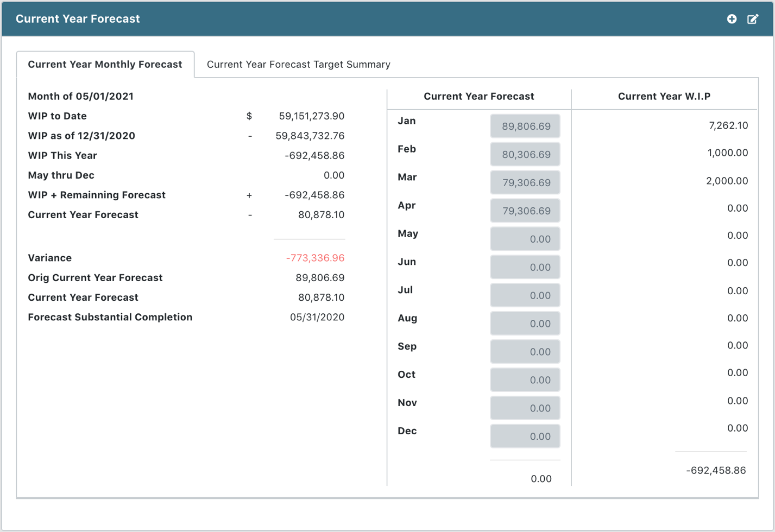775x532 pixels.
Task: Click the forecast column total 0.00
Action: coord(541,479)
